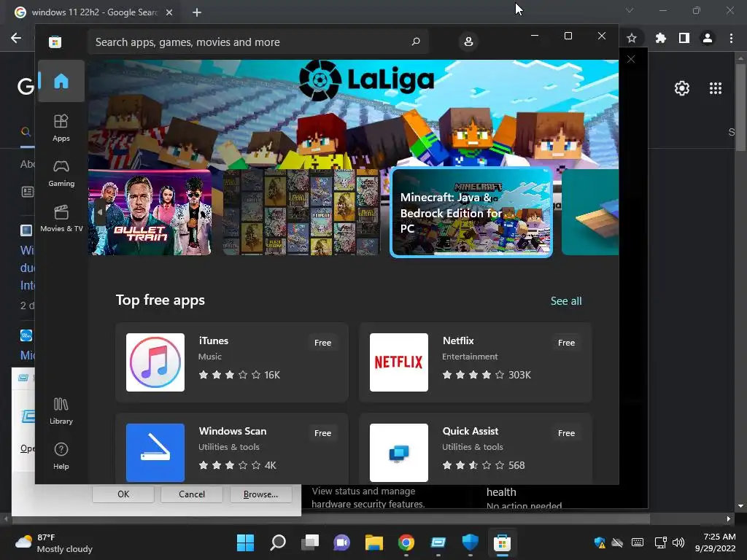The height and width of the screenshot is (560, 747).
Task: Click the previous carousel arrow on banner
Action: pos(99,212)
